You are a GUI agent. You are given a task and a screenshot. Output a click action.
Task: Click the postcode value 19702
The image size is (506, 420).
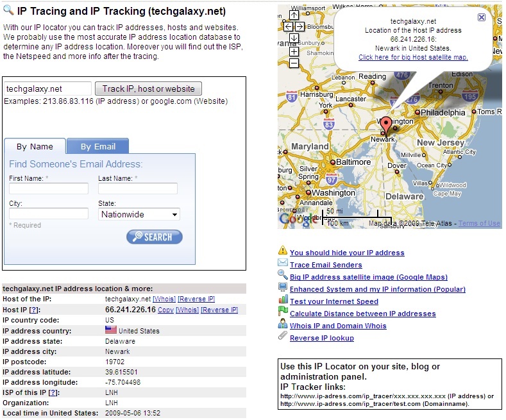(115, 362)
